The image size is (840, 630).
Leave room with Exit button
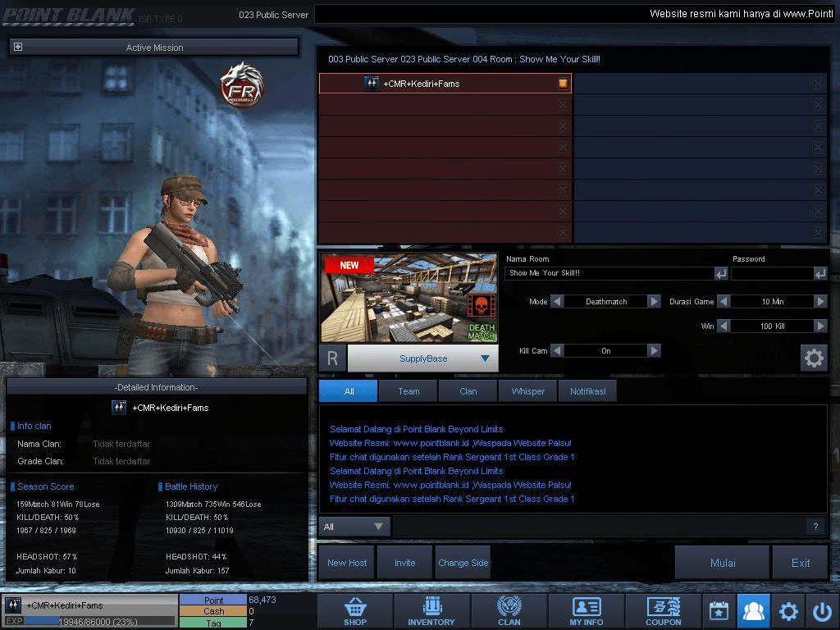(801, 563)
